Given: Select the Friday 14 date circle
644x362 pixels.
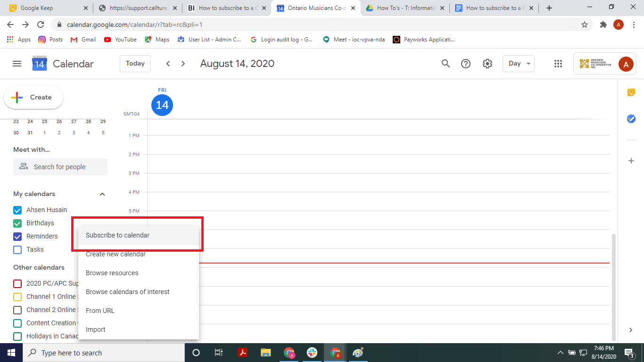Looking at the screenshot, I should (162, 105).
